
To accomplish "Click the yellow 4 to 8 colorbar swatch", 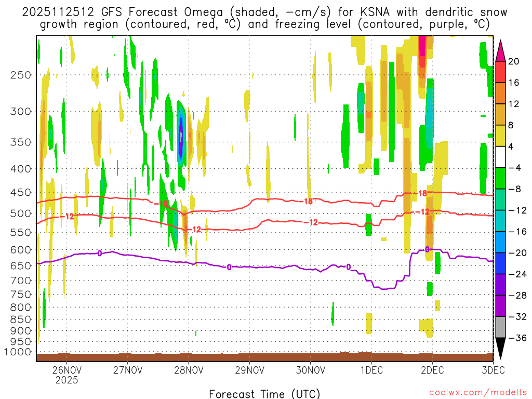I will [x=500, y=136].
